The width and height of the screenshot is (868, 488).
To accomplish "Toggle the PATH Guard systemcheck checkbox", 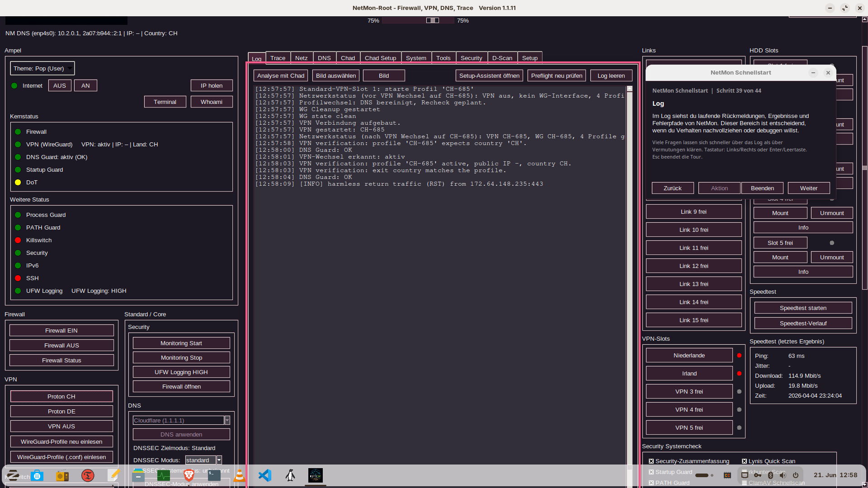I will [651, 483].
